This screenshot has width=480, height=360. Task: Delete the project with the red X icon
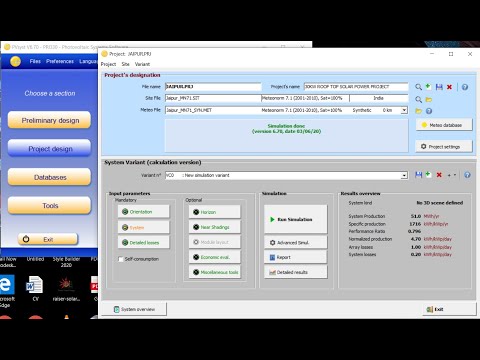coord(449,87)
